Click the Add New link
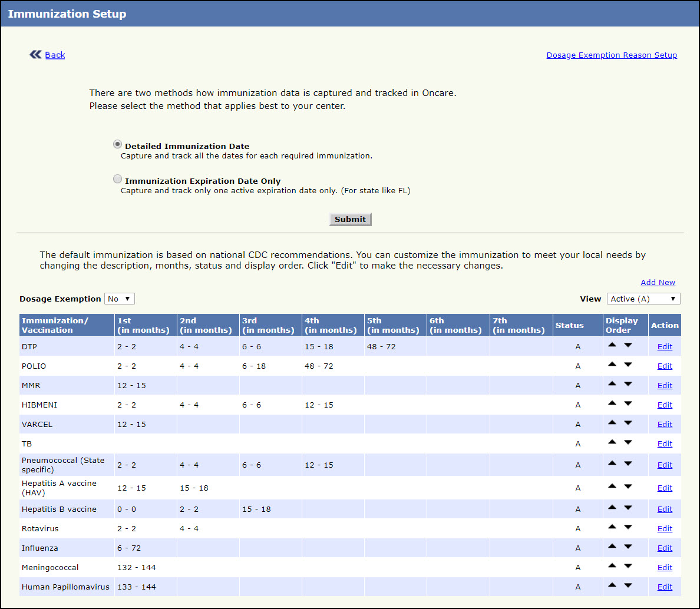 [658, 283]
